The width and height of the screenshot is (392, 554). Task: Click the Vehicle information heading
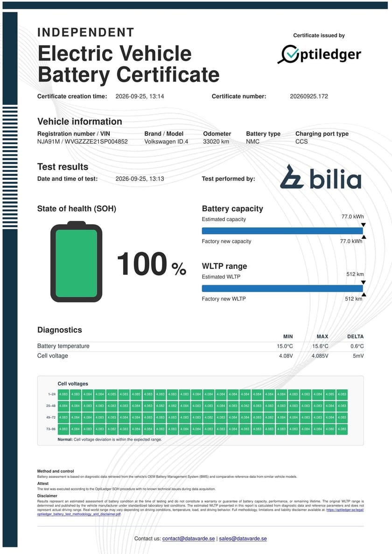pyautogui.click(x=80, y=121)
